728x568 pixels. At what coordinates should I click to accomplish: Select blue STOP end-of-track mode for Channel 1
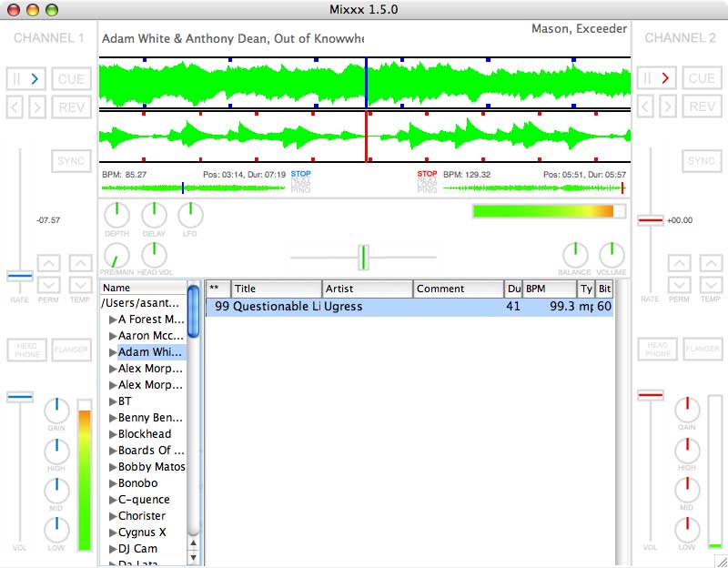[301, 174]
